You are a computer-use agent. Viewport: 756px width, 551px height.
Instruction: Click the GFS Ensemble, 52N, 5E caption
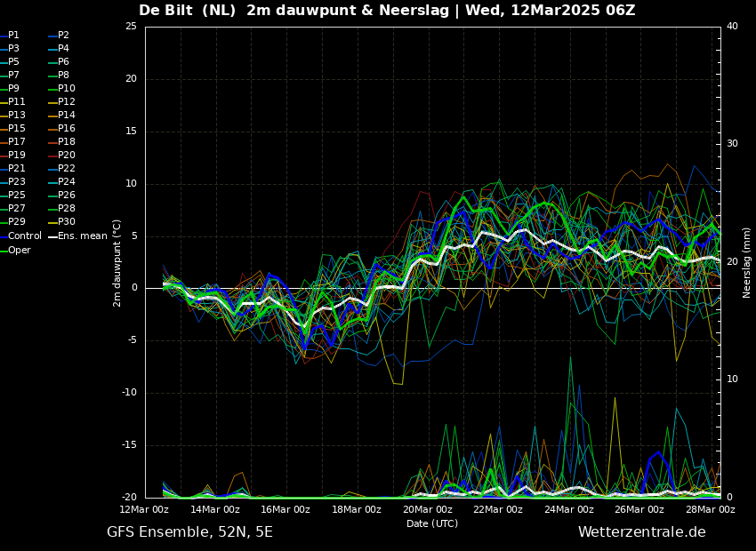(x=189, y=532)
